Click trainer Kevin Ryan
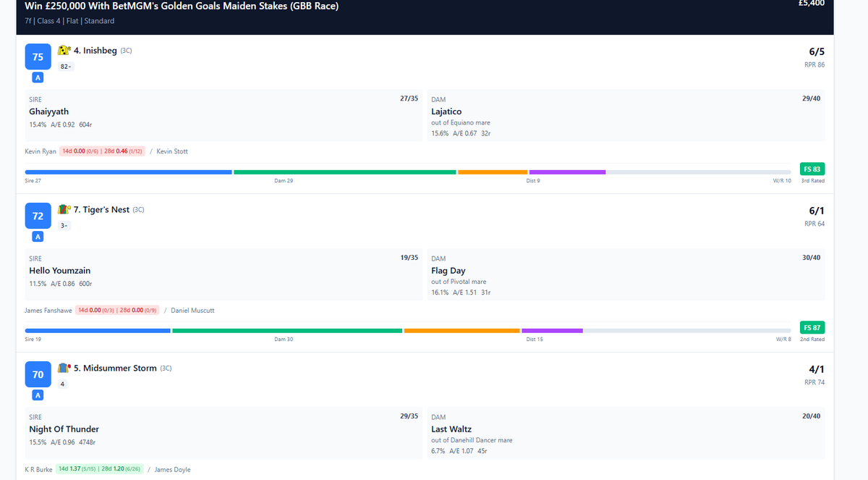Viewport: 868px width, 480px height. (x=41, y=151)
